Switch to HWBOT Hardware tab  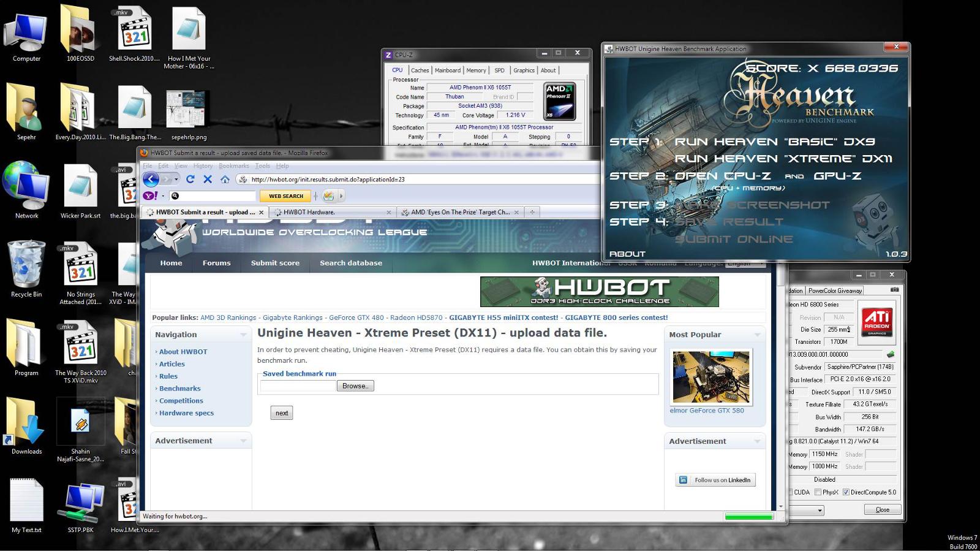pyautogui.click(x=332, y=212)
